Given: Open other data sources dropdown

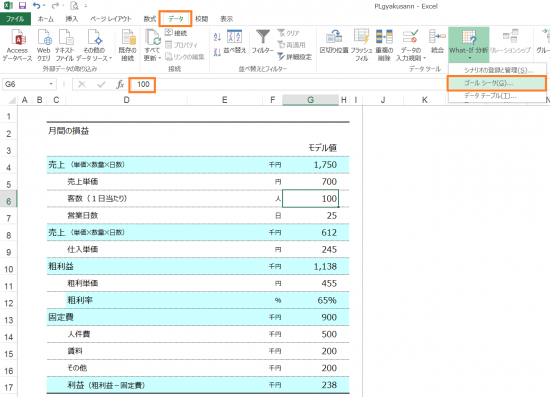Looking at the screenshot, I should [x=94, y=46].
